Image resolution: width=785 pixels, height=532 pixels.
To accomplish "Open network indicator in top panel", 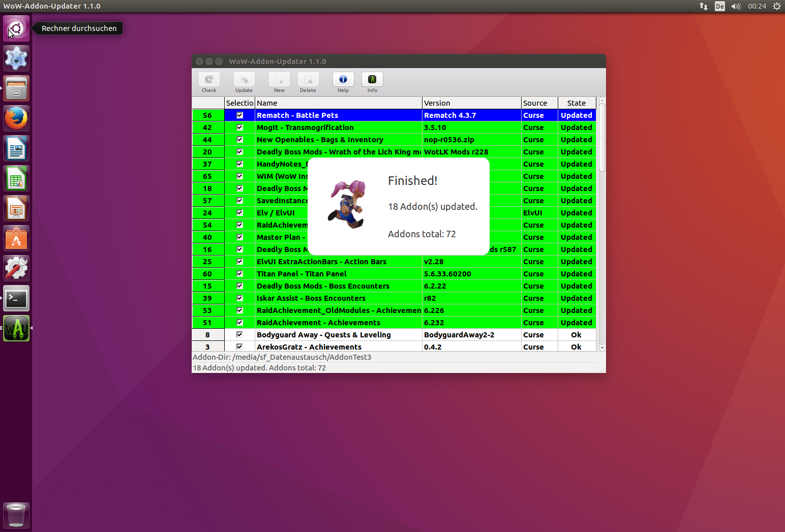I will pos(704,6).
